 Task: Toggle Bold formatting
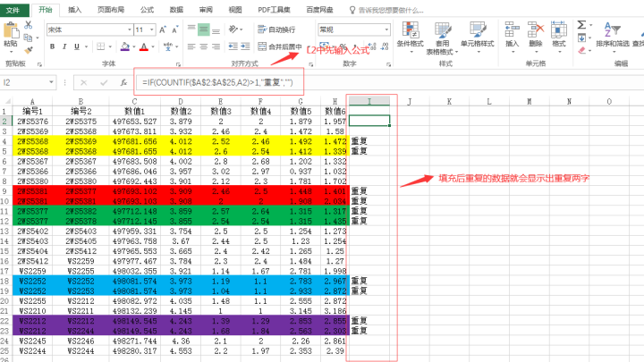coord(52,46)
